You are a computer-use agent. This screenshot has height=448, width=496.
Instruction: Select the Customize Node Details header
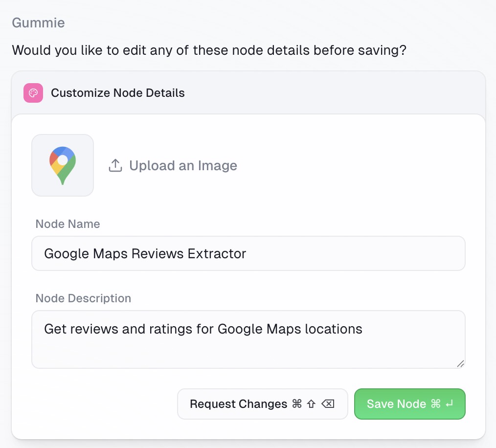(x=117, y=93)
